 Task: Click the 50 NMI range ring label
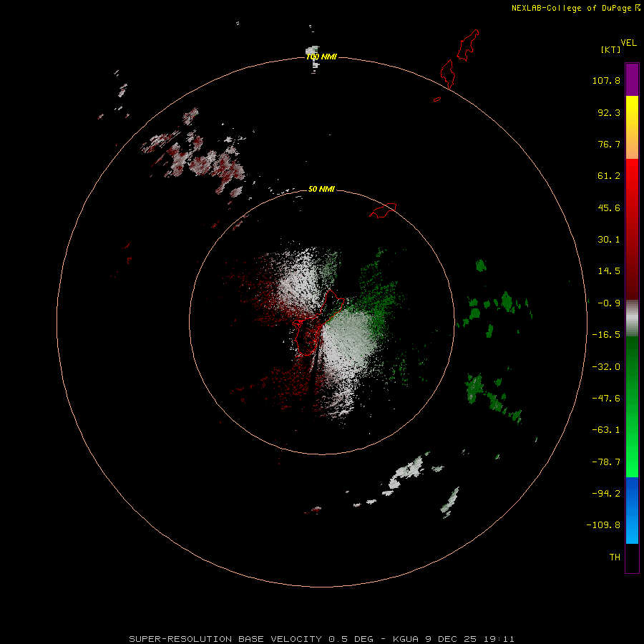coord(321,189)
